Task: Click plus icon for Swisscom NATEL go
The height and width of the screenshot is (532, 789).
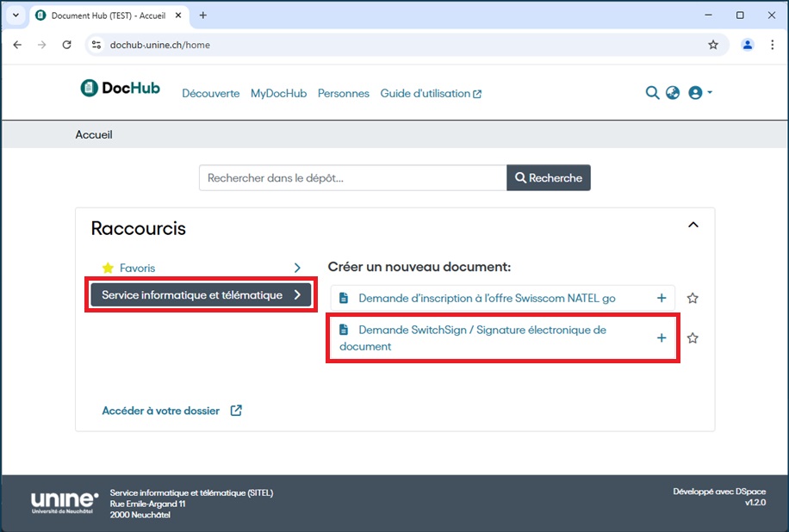Action: pos(662,299)
